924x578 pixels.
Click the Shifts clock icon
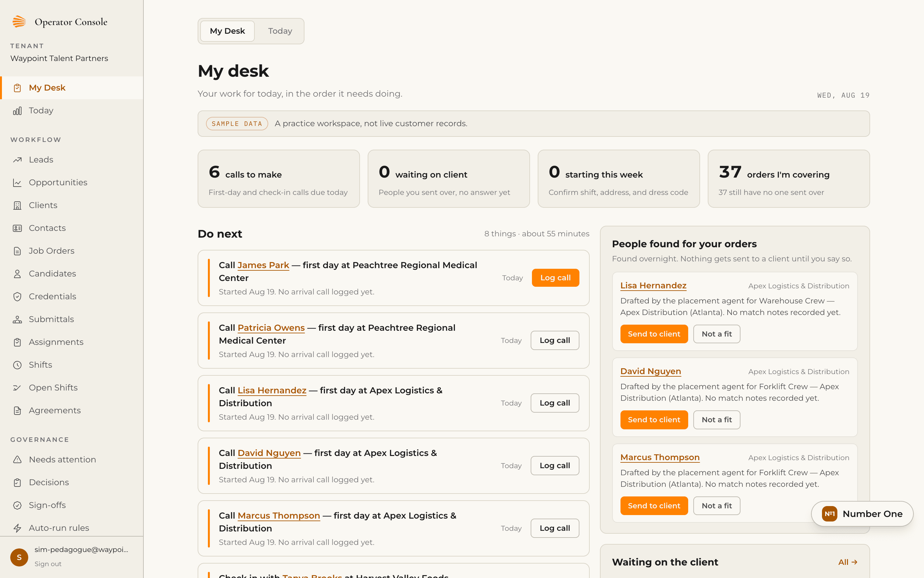[17, 365]
